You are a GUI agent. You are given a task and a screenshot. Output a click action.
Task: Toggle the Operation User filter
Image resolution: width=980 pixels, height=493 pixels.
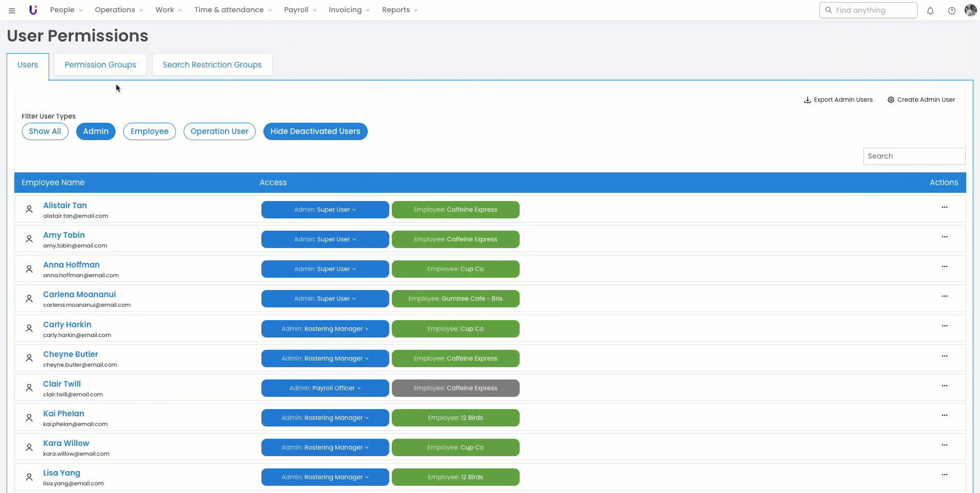point(219,131)
